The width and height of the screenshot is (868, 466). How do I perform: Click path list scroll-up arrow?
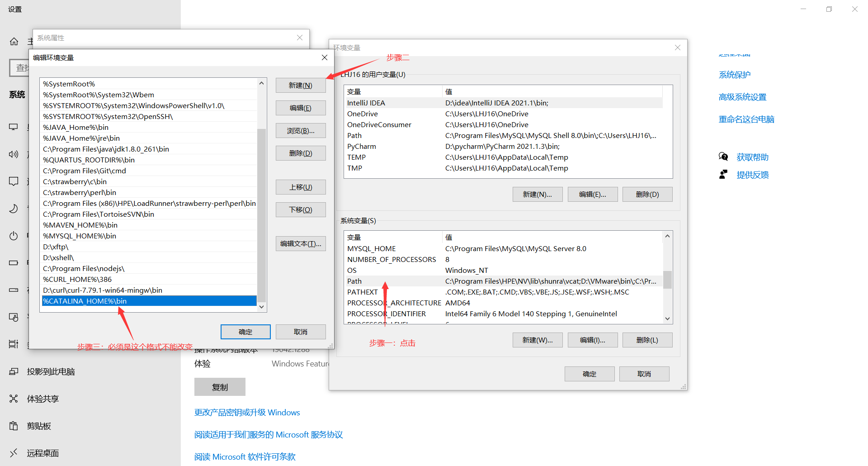[x=261, y=83]
